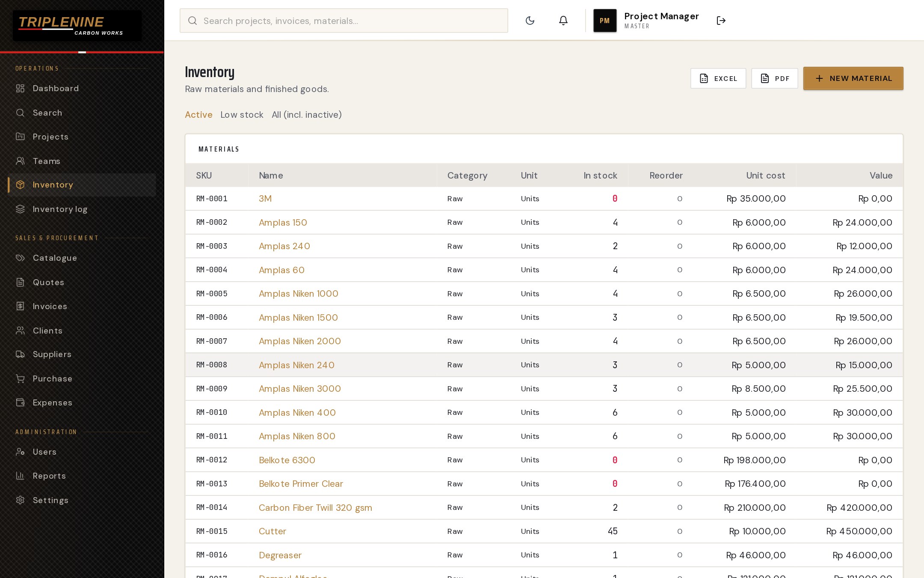
Task: Click unit cost Rp 198.000,00
Action: (755, 460)
